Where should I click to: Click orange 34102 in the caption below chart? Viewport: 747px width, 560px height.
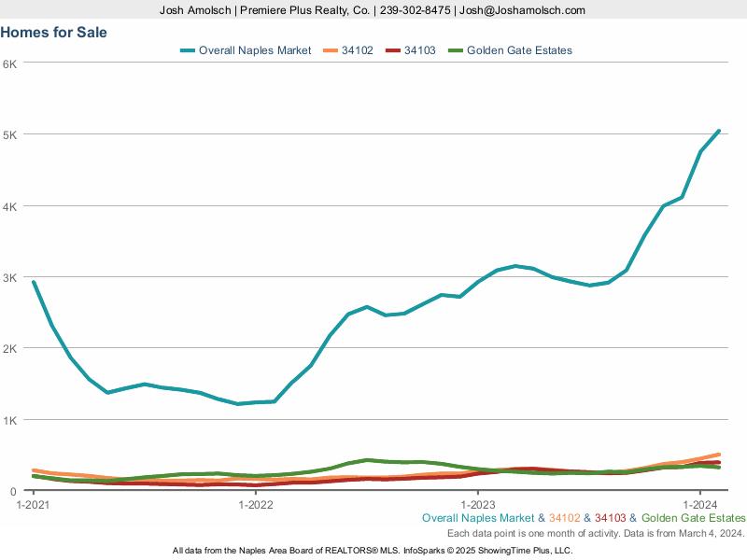click(565, 518)
